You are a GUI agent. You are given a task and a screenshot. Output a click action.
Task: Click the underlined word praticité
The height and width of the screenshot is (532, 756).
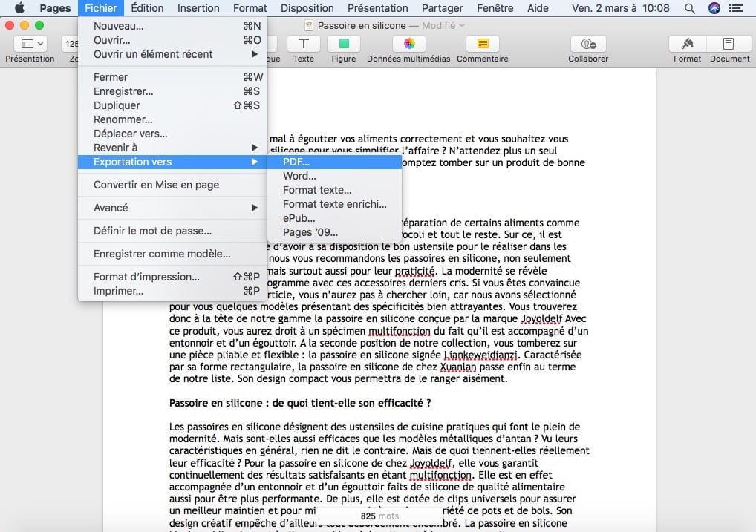pos(415,271)
